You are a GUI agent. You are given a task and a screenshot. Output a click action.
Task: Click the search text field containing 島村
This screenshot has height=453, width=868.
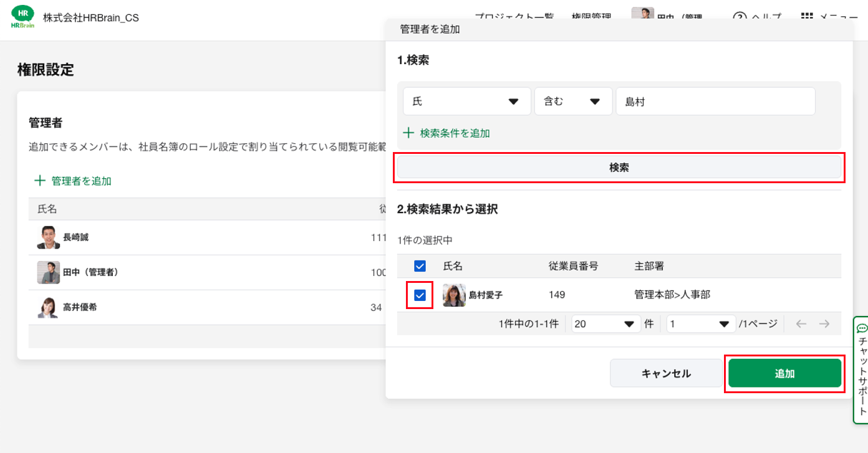tap(715, 102)
